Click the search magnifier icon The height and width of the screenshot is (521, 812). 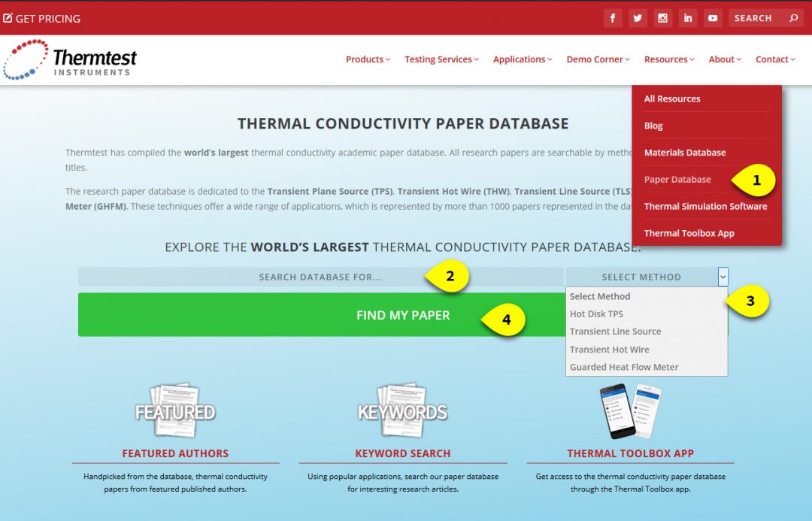[x=793, y=17]
